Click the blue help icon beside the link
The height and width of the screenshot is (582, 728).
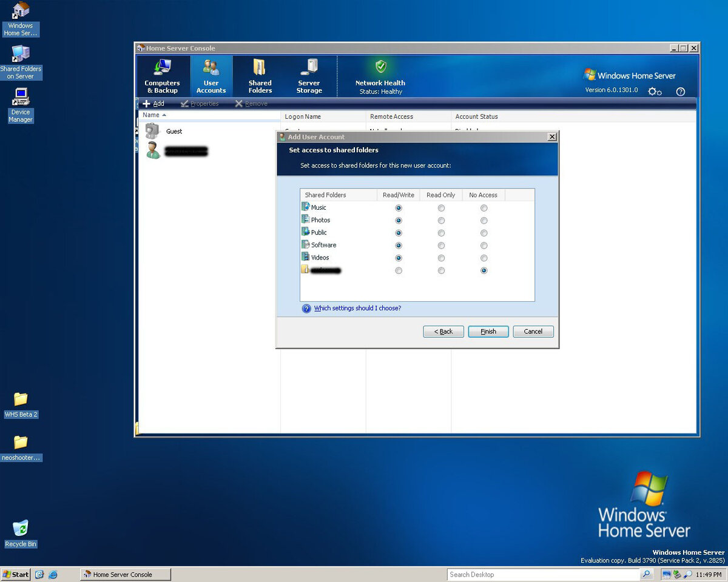pos(306,309)
